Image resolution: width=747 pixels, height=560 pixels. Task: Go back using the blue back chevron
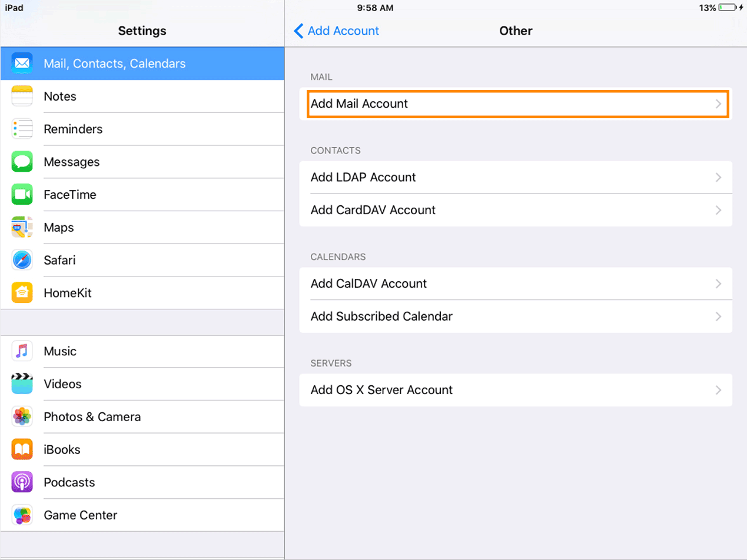[x=299, y=31]
